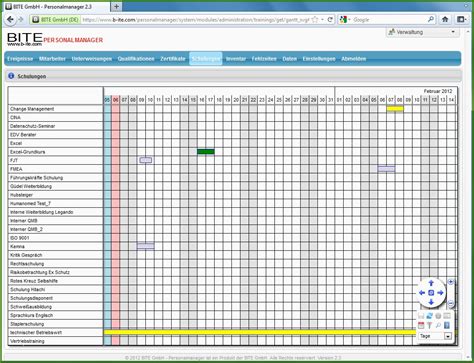Click the yellow Change Management bar
The image size is (474, 363).
point(395,108)
